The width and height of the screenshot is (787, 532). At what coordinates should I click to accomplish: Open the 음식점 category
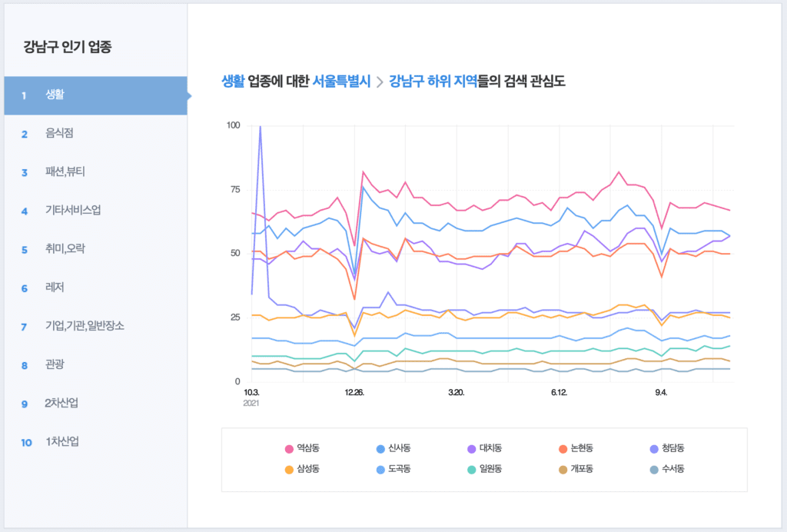point(95,134)
